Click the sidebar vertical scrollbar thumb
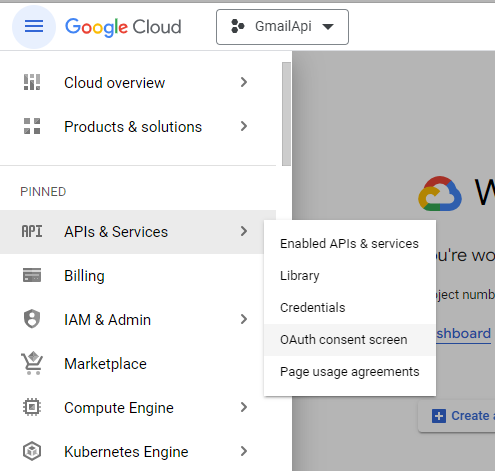 click(x=286, y=114)
